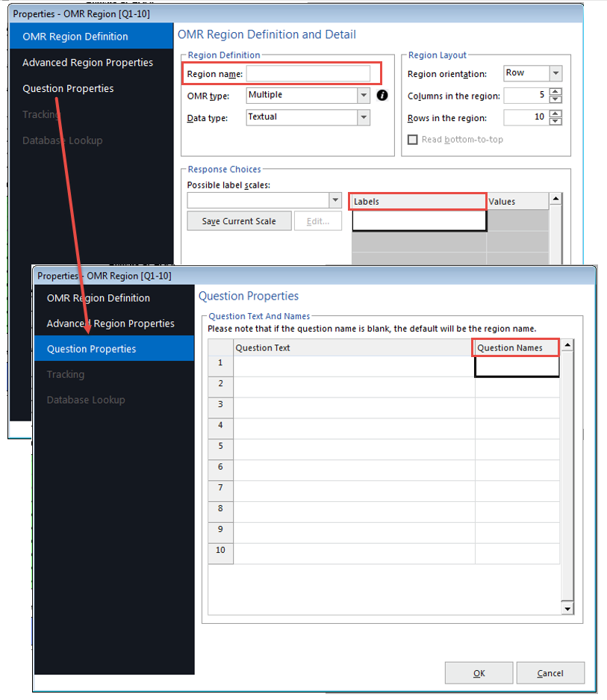Viewport: 607px width, 700px height.
Task: Enable Read bottom-to-top checkbox
Action: 413,140
